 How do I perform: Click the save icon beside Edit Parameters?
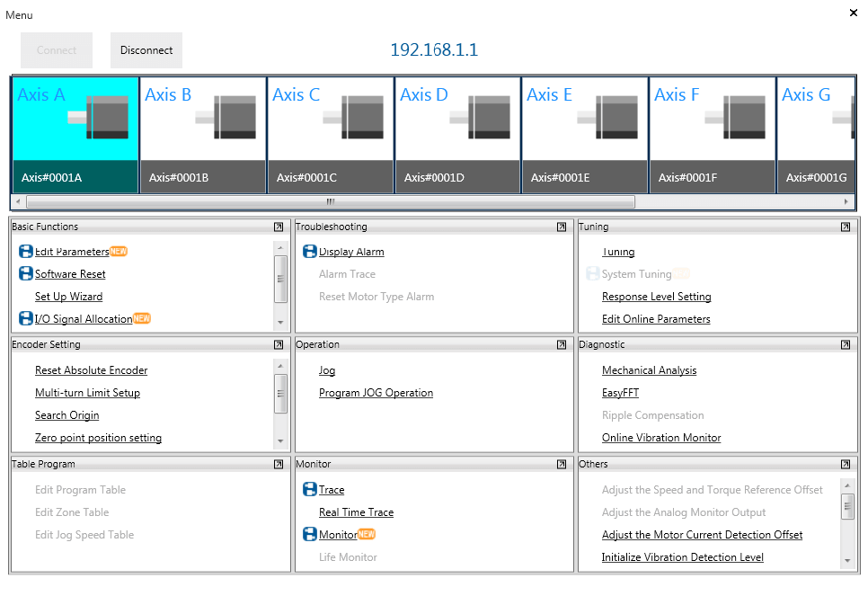[x=26, y=252]
